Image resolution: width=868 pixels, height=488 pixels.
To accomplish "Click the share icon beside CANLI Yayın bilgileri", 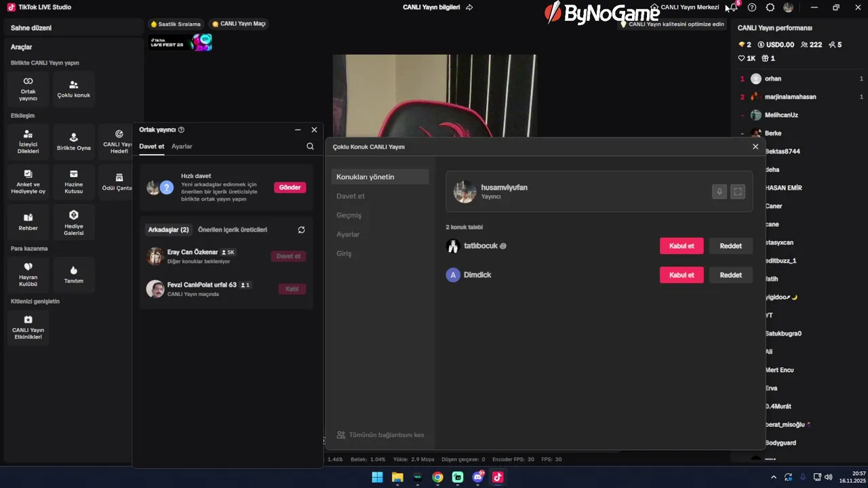I will (469, 7).
